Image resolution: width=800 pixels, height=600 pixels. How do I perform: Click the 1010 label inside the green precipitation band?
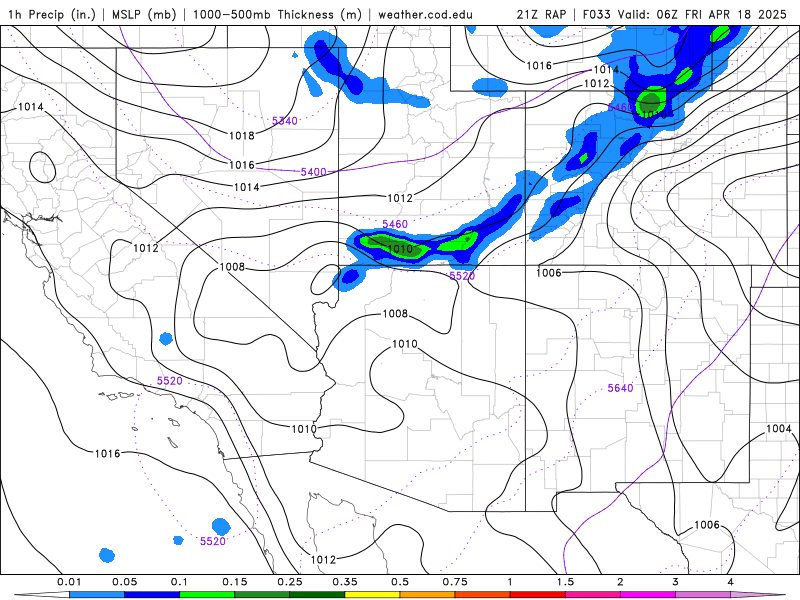click(399, 249)
